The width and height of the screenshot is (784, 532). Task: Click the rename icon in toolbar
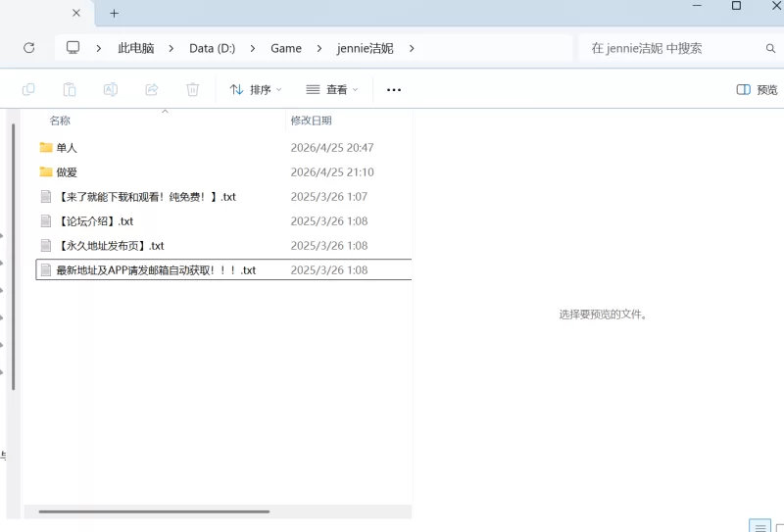click(111, 89)
